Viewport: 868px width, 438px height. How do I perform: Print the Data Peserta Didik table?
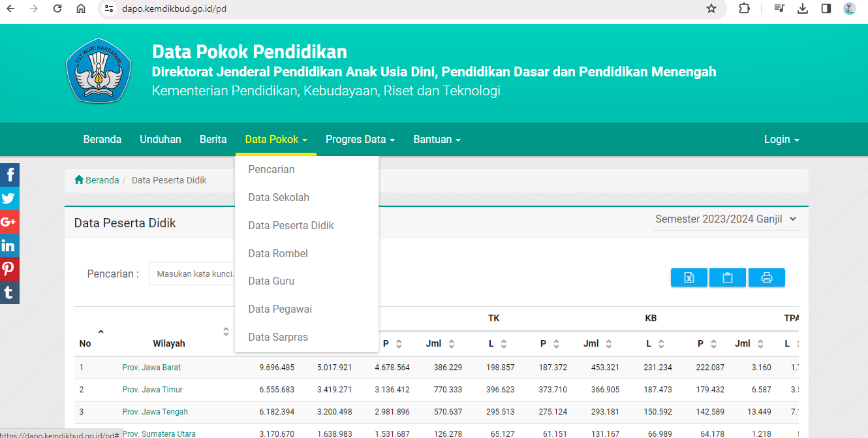[x=766, y=277]
